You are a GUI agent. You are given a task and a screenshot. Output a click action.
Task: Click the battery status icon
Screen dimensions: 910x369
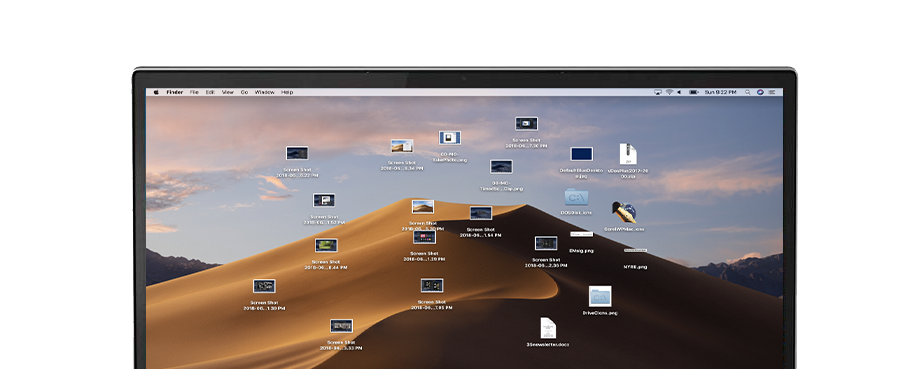click(694, 92)
